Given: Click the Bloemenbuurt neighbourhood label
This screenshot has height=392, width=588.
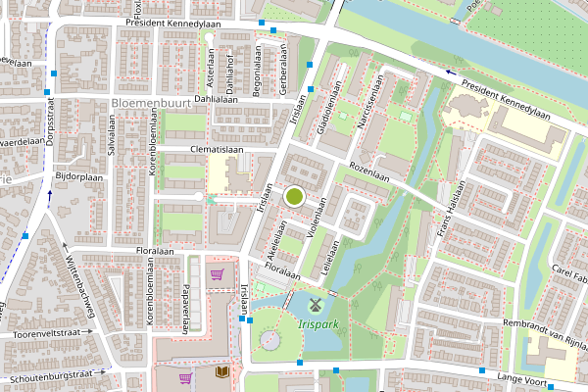Looking at the screenshot, I should tap(151, 103).
